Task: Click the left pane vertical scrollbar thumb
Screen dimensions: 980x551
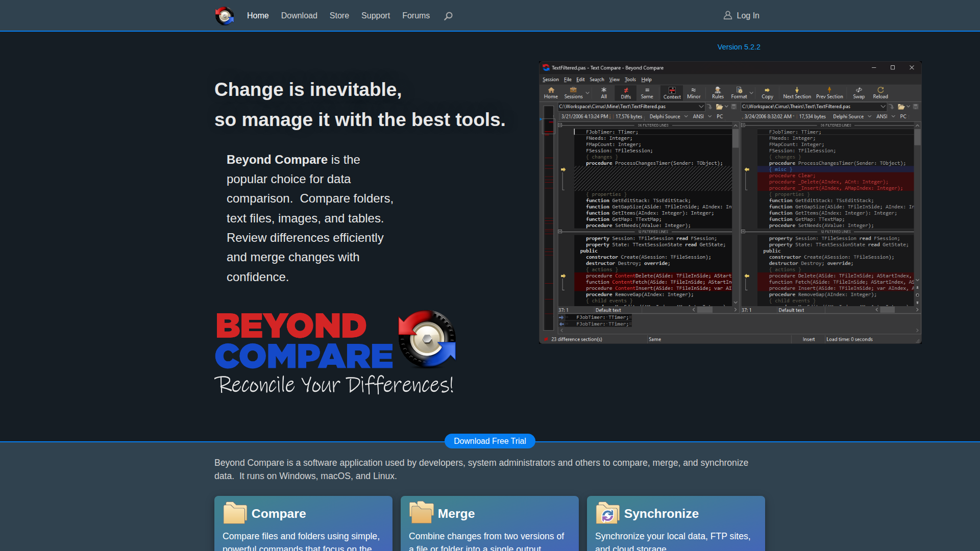Action: pyautogui.click(x=736, y=138)
